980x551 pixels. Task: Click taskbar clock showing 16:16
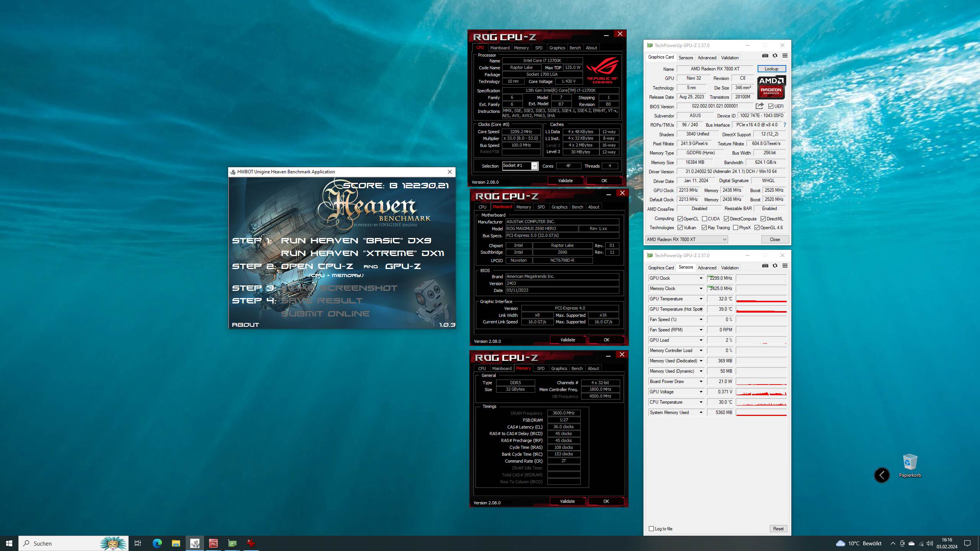(x=947, y=543)
